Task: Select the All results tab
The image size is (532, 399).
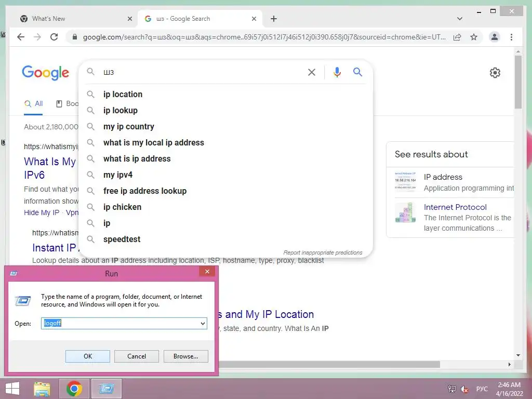Action: coord(33,104)
